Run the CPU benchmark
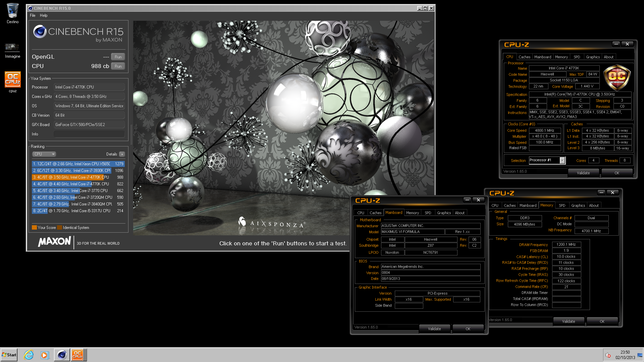The height and width of the screenshot is (362, 644). click(x=118, y=66)
